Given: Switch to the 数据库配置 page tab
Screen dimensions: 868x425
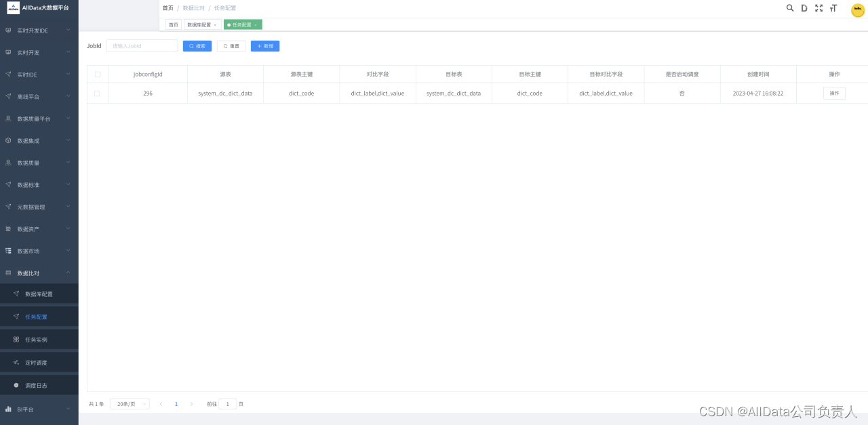Looking at the screenshot, I should [x=202, y=24].
